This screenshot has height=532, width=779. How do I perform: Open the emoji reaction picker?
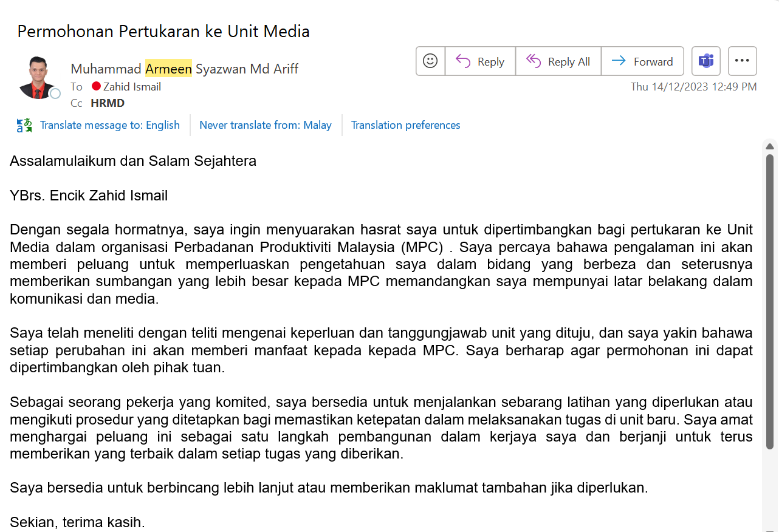coord(430,61)
